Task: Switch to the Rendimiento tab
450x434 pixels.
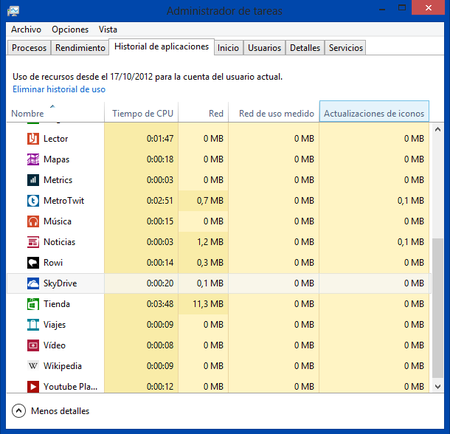Action: [x=80, y=48]
